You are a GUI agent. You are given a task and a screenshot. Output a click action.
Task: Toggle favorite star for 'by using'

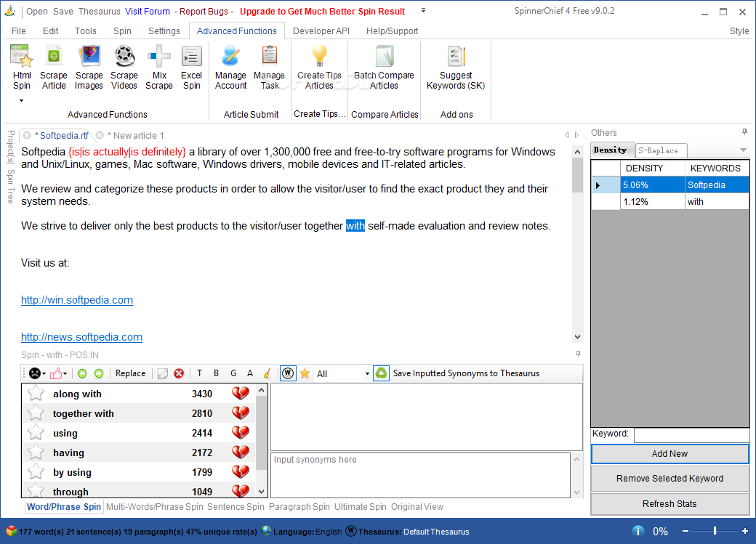36,472
